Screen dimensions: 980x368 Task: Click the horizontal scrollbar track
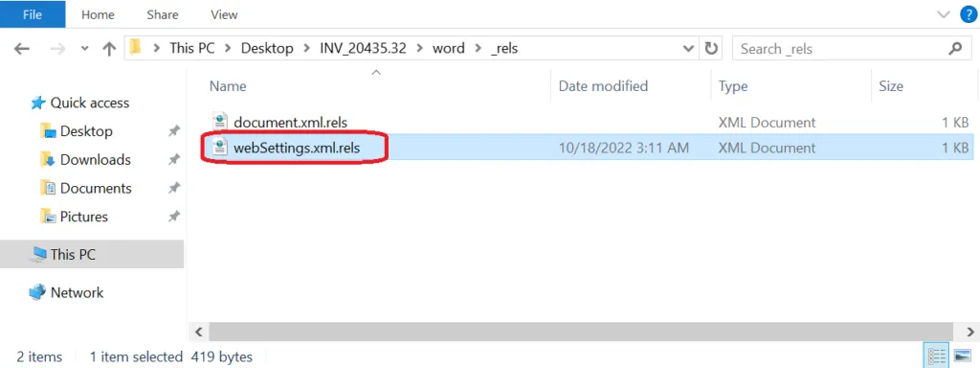581,331
